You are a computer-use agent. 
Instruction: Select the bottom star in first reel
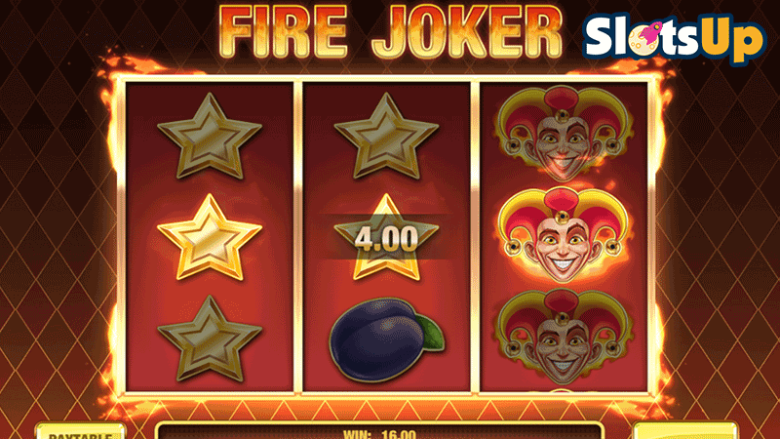coord(209,340)
